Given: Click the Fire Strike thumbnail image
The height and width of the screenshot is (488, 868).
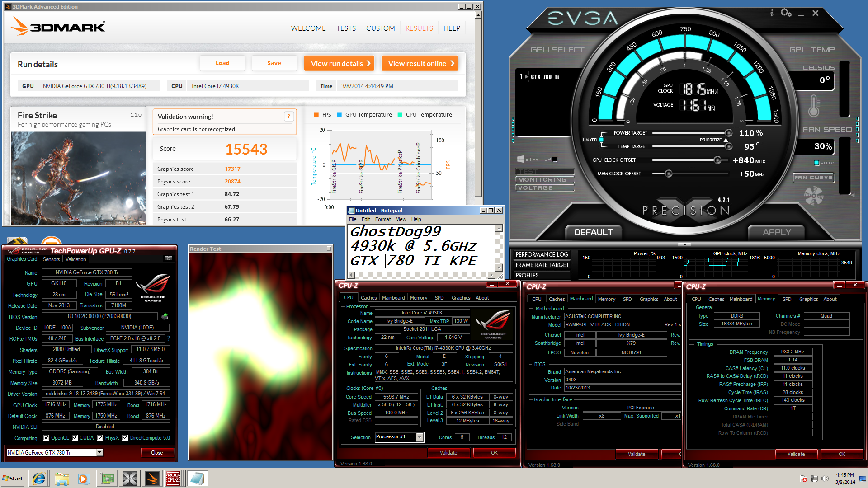Looking at the screenshot, I should [78, 178].
